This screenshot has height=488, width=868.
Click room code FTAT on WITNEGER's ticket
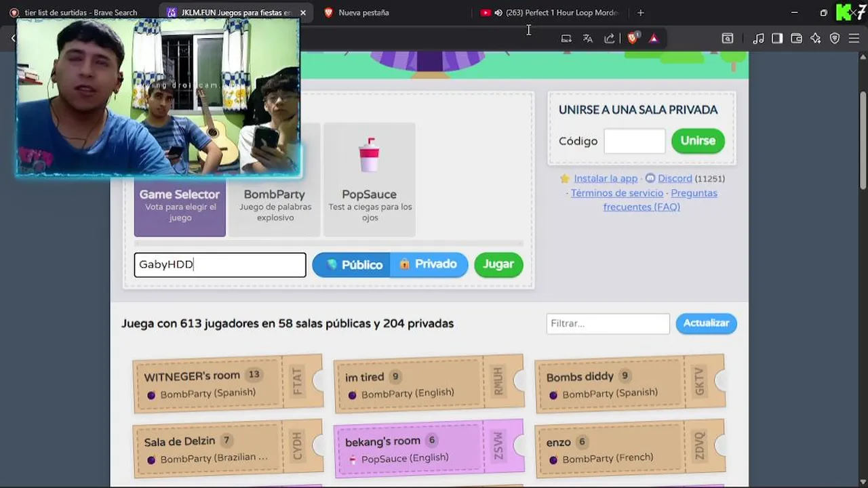tap(297, 382)
